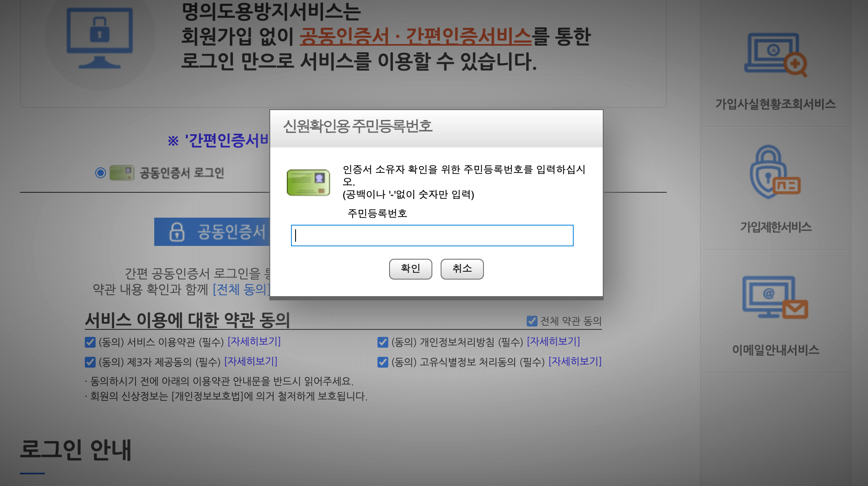Open 자세히보기 link for 개인정보처리방침
Screen dimensions: 868x486
pos(553,341)
